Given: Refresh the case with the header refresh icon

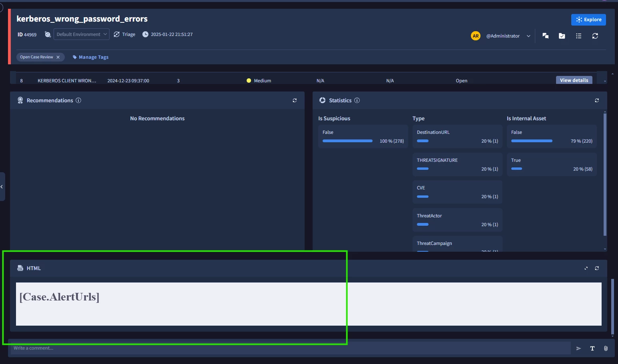Looking at the screenshot, I should point(595,36).
